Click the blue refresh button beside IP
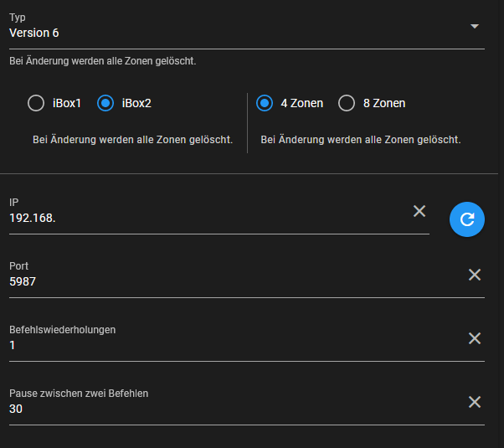Viewport: 504px width, 448px height. (466, 219)
